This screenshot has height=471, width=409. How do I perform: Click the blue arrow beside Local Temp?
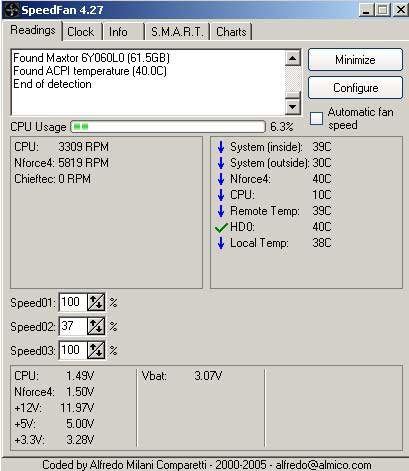(x=221, y=243)
